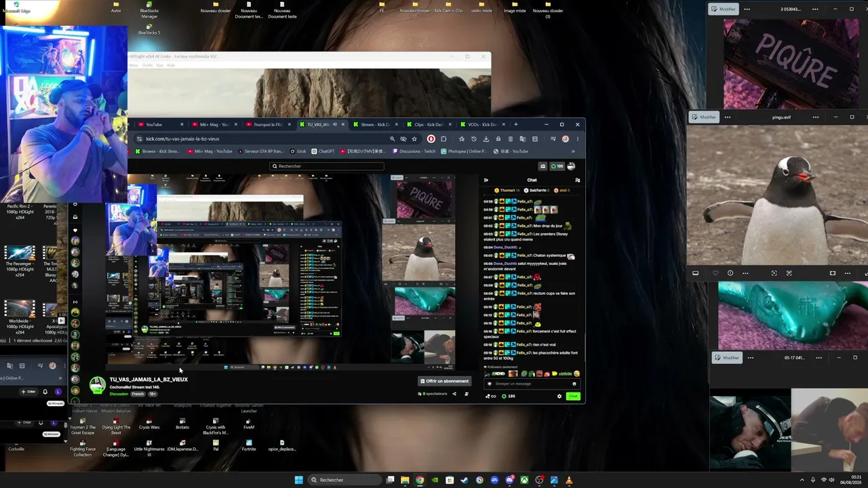This screenshot has width=868, height=488.
Task: Open Task View on the taskbar
Action: pos(390,480)
